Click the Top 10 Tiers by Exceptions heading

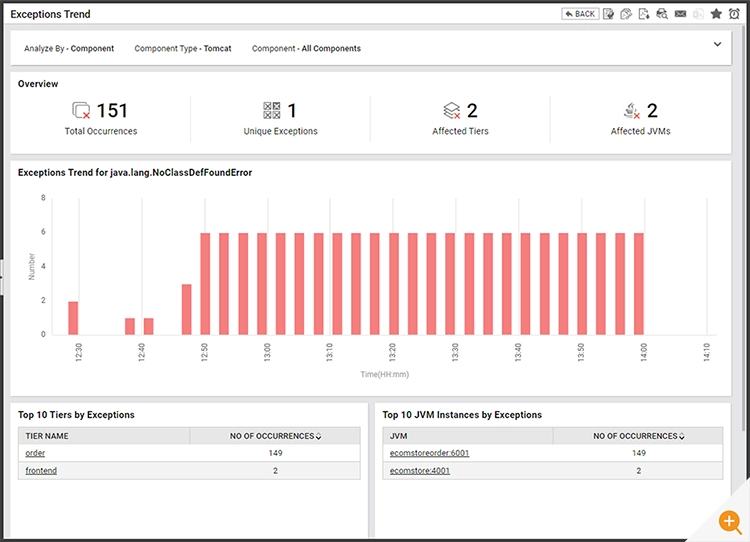(x=76, y=415)
